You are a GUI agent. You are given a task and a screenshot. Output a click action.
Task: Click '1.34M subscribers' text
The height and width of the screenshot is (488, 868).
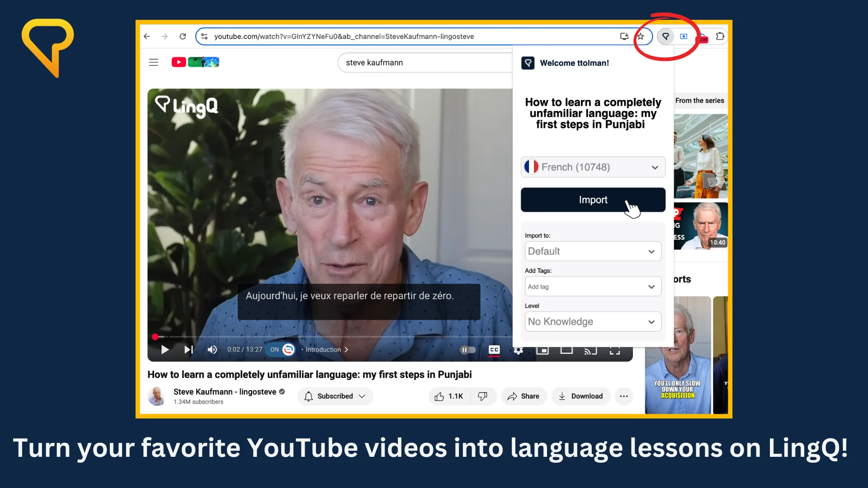coord(198,402)
